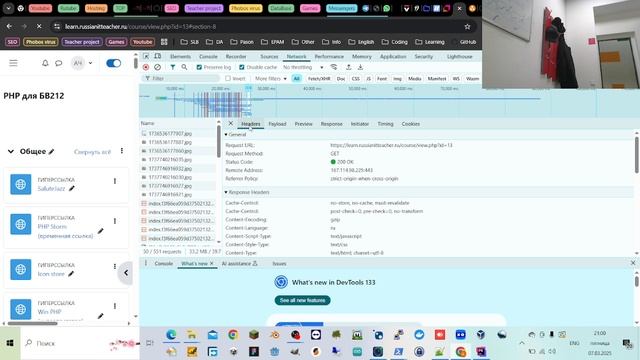Toggle the Disable cache checkbox
The image size is (640, 360).
[242, 67]
